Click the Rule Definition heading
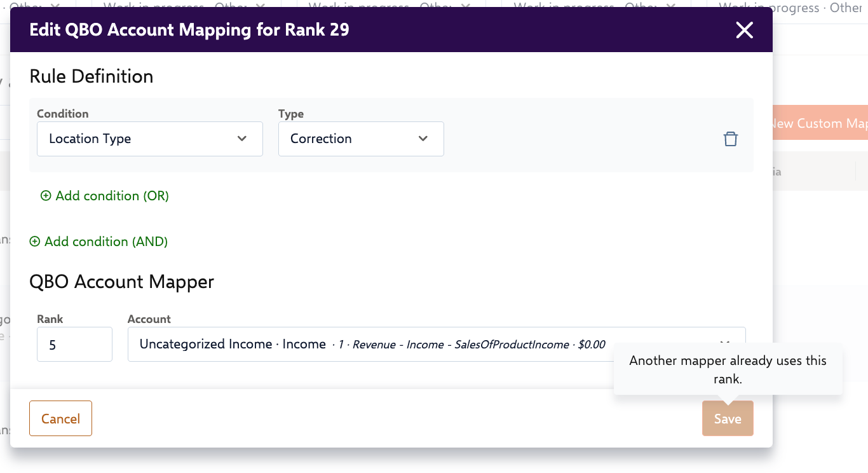 pyautogui.click(x=92, y=76)
